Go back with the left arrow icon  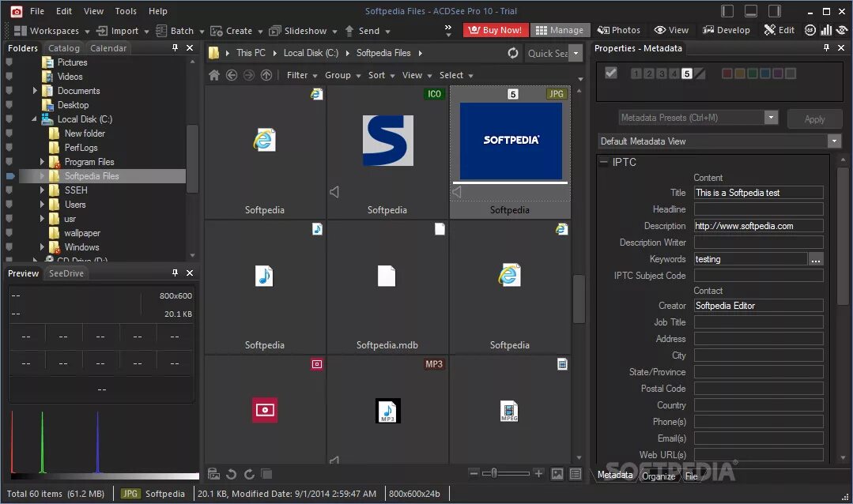click(x=232, y=75)
